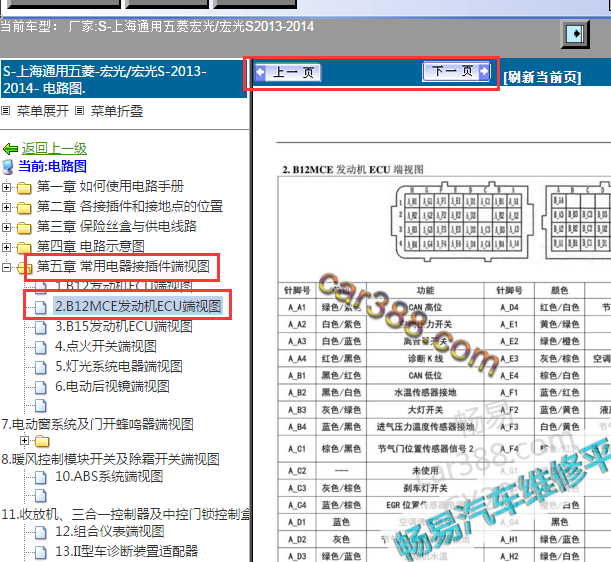
Task: Click table cell A_A1 pin number
Action: click(297, 308)
